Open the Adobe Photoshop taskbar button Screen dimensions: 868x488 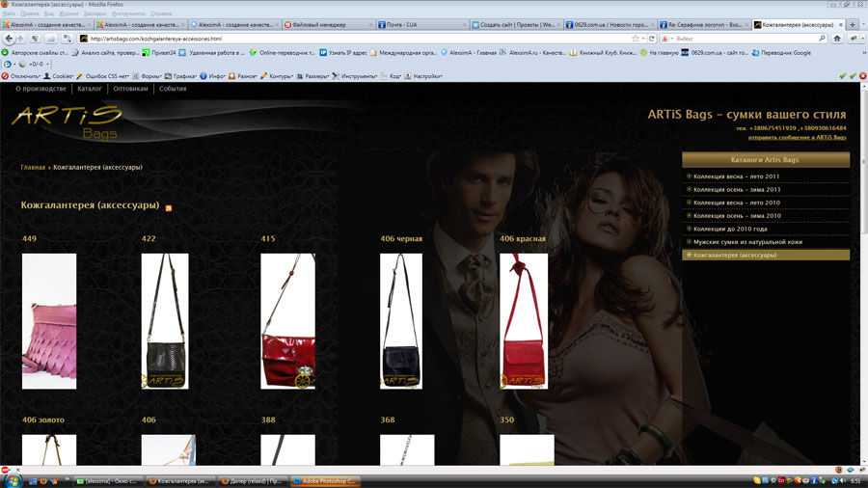coord(326,481)
